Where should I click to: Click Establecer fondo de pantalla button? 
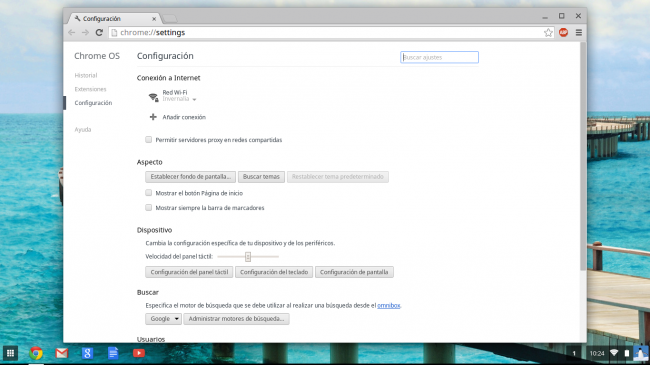coord(190,177)
